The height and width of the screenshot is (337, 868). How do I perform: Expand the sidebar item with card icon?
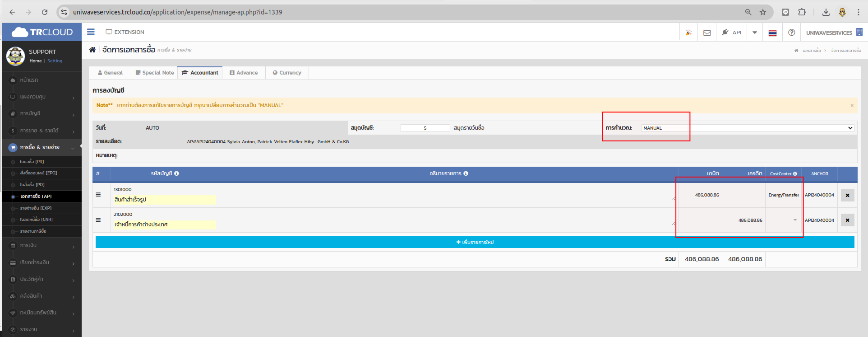pyautogui.click(x=42, y=262)
